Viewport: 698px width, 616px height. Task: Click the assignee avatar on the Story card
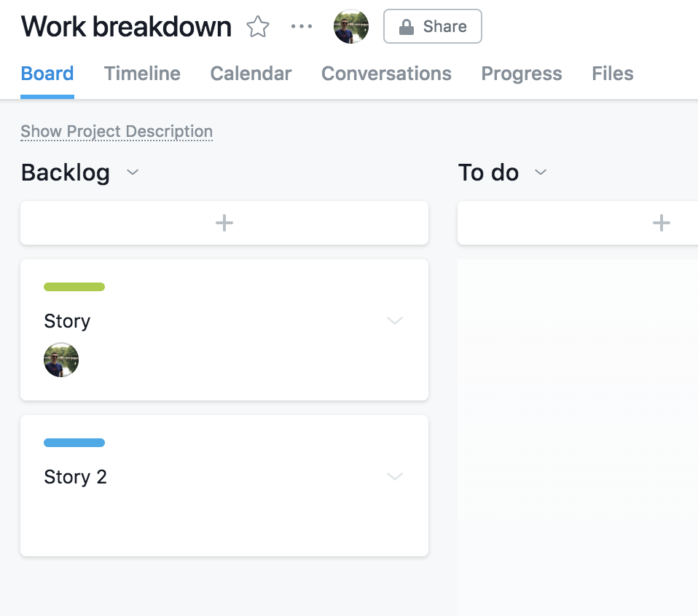click(61, 360)
